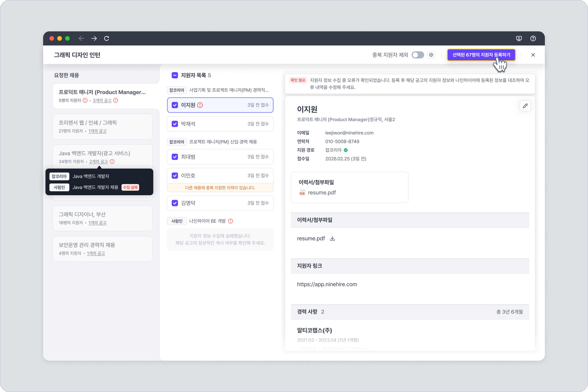Click 선택된 67명의 지원자 등록하기 button

pyautogui.click(x=481, y=55)
